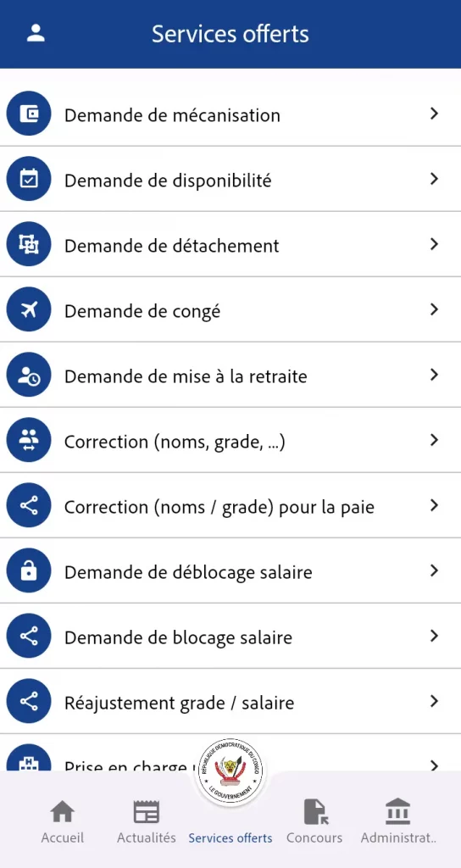Click the détachement group icon
Image resolution: width=461 pixels, height=868 pixels.
pyautogui.click(x=29, y=244)
